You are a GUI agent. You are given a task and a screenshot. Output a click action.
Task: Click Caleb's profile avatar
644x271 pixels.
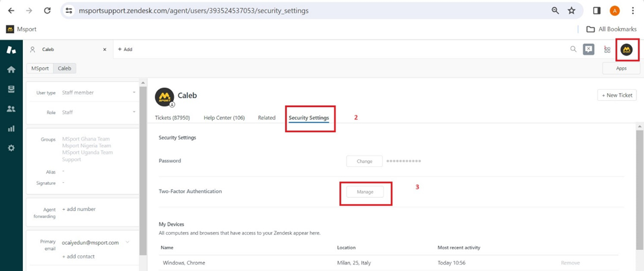click(164, 97)
